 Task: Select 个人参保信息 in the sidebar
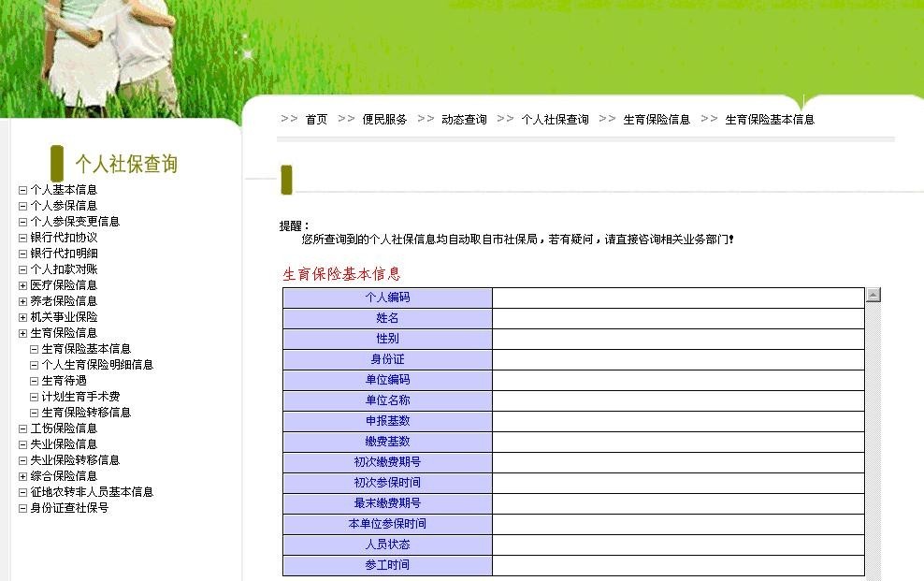pos(64,205)
